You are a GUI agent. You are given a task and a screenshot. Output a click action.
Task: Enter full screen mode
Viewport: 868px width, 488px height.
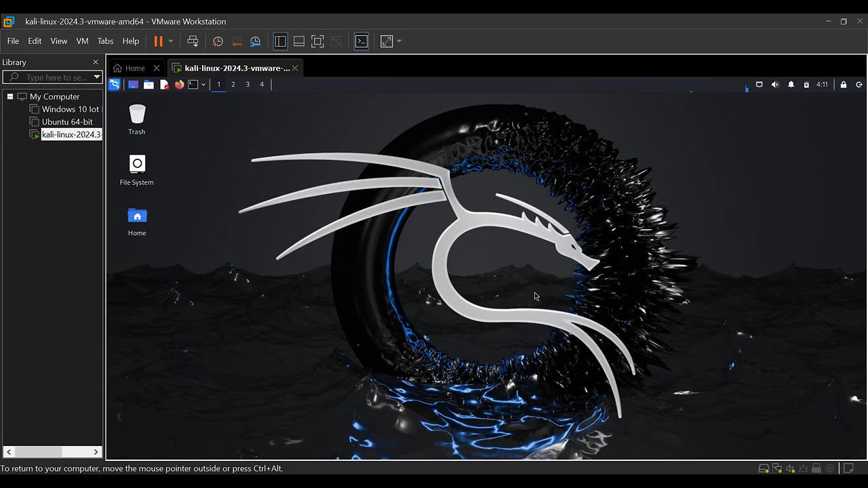pyautogui.click(x=317, y=41)
